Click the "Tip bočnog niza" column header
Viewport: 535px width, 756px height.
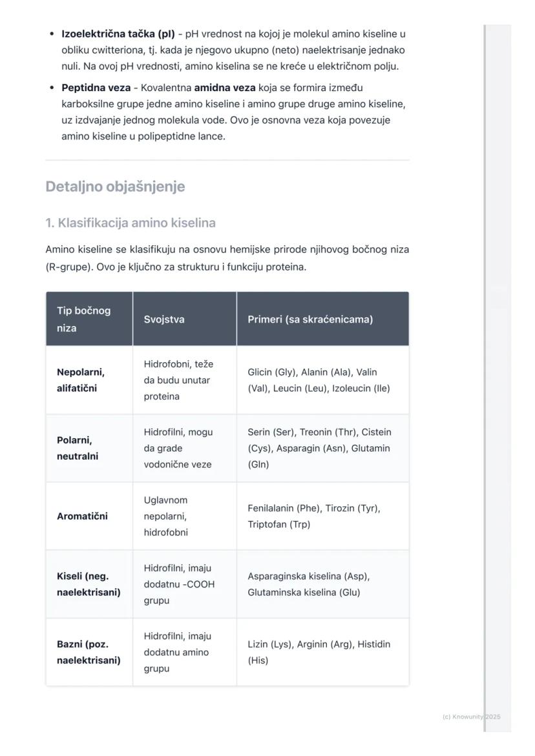coord(84,319)
